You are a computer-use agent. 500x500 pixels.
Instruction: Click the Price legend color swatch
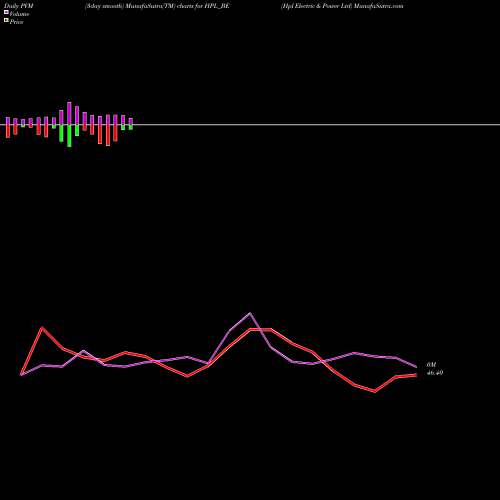6,20
